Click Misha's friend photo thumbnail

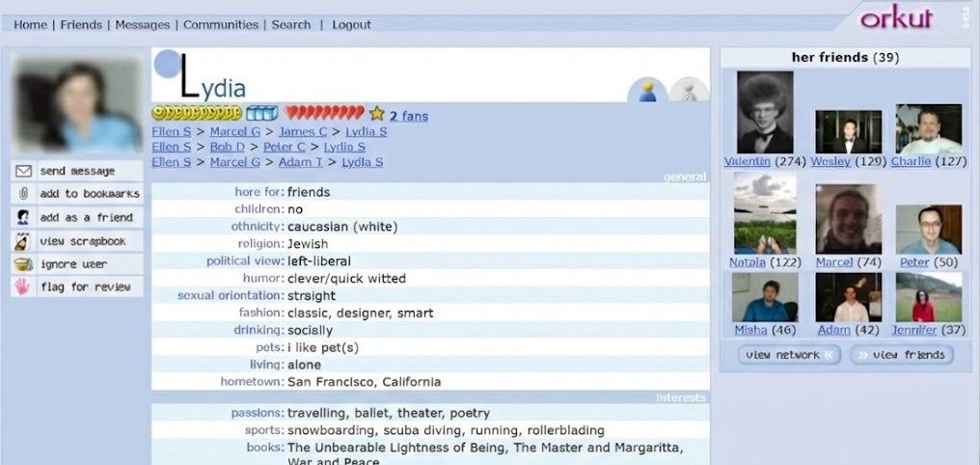pos(765,297)
